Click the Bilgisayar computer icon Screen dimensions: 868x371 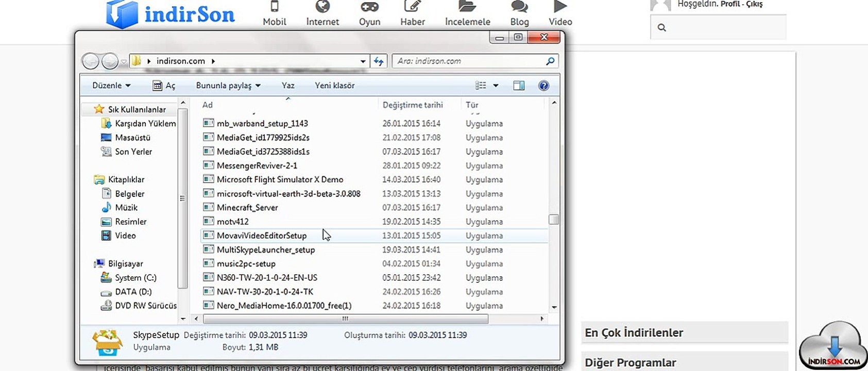(99, 263)
